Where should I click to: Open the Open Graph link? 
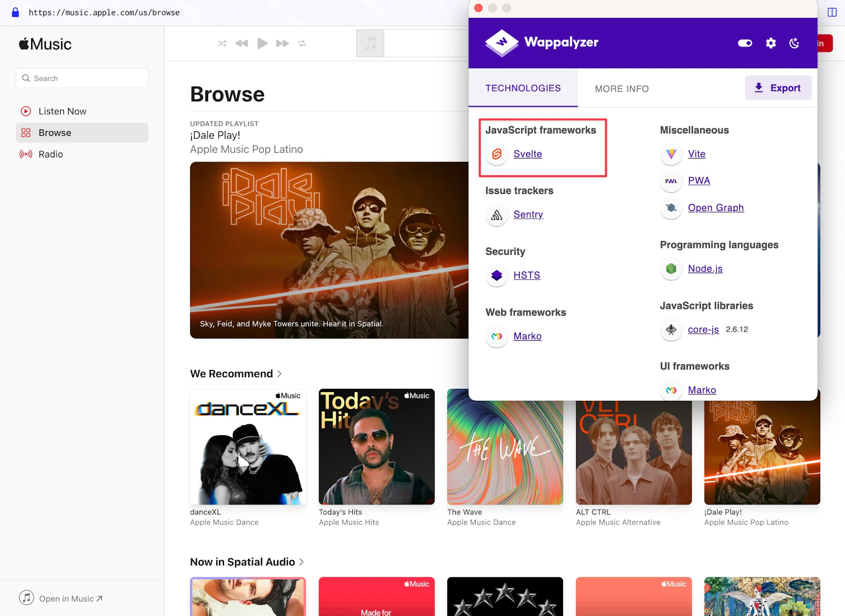pos(716,208)
